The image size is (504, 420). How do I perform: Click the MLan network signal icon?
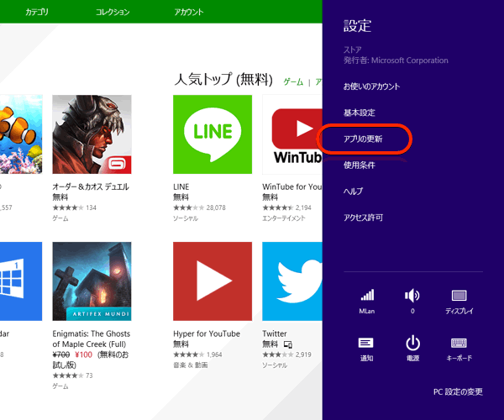click(367, 296)
